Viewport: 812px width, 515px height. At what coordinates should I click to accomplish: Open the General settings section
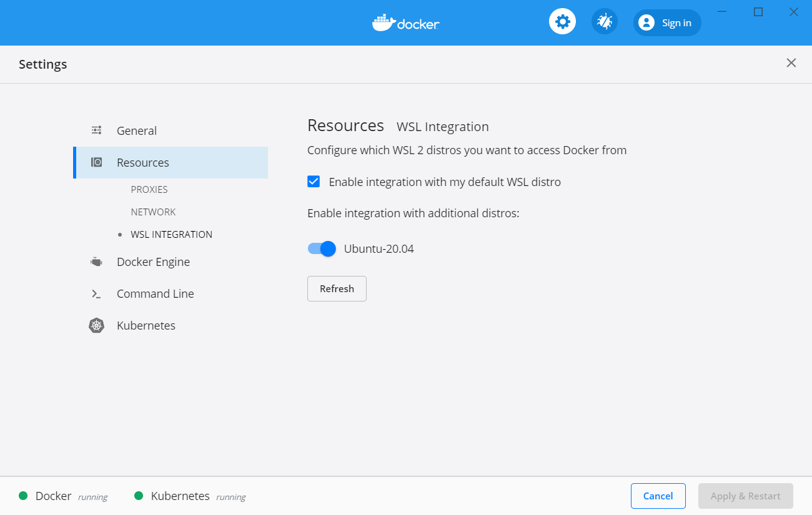pos(171,130)
